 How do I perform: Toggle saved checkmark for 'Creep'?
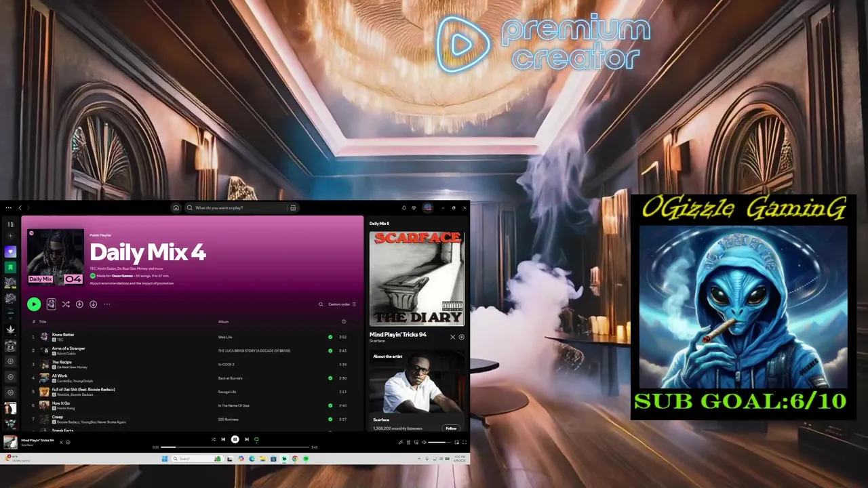(330, 419)
